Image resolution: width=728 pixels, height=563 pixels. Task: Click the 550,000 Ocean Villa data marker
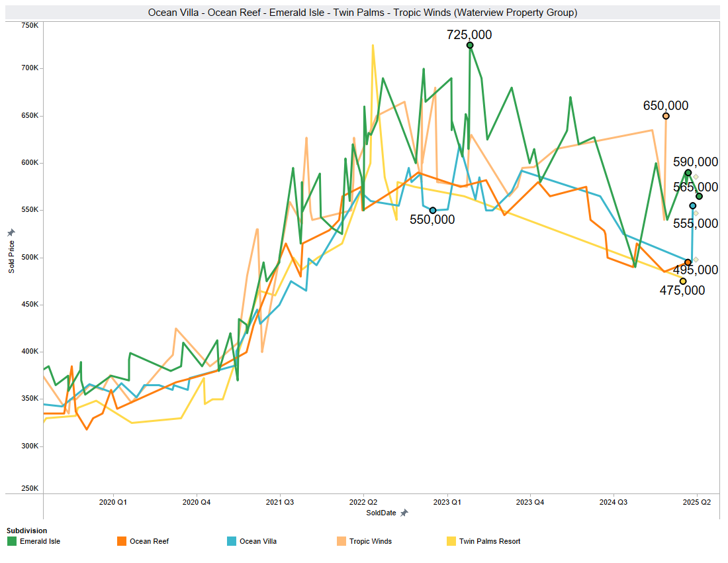[x=433, y=211]
